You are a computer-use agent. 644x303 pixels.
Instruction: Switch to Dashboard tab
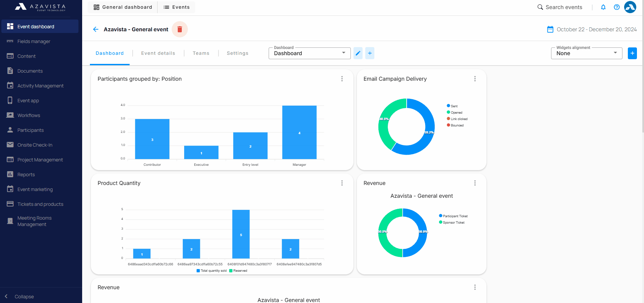pyautogui.click(x=110, y=53)
